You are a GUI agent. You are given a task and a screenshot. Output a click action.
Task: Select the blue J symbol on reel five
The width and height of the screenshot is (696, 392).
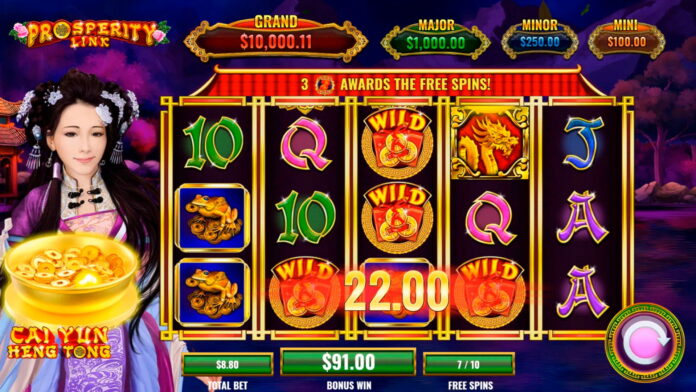(583, 143)
